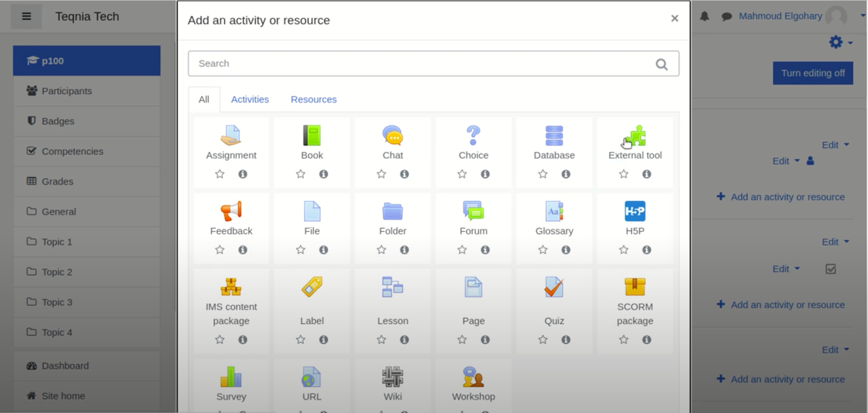This screenshot has width=868, height=413.
Task: Open the notifications bell icon
Action: [704, 16]
